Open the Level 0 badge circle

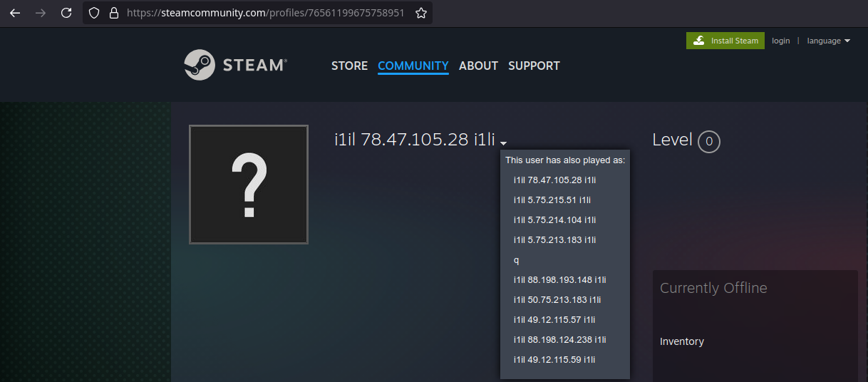pos(708,141)
